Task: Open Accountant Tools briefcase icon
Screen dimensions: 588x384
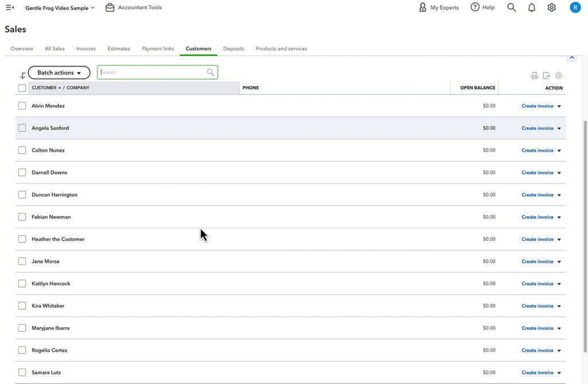Action: [x=109, y=7]
